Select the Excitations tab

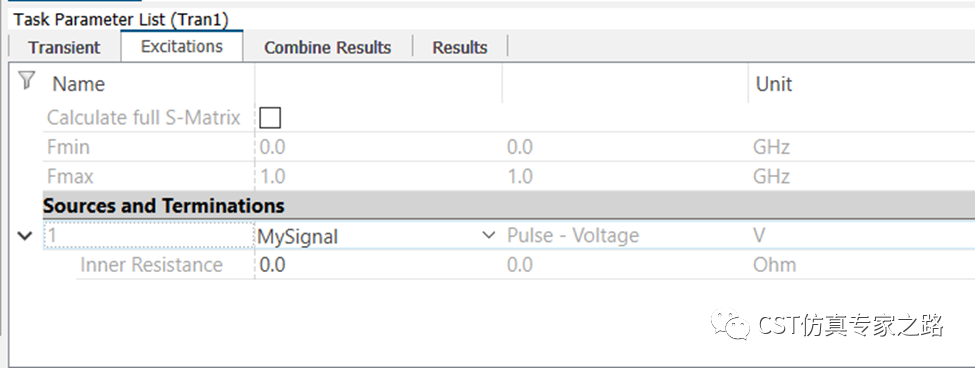tap(182, 46)
